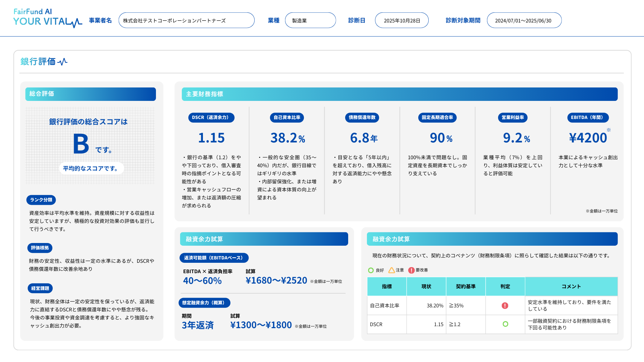
Task: Click the green 良好 status circle icon
Action: (x=371, y=270)
